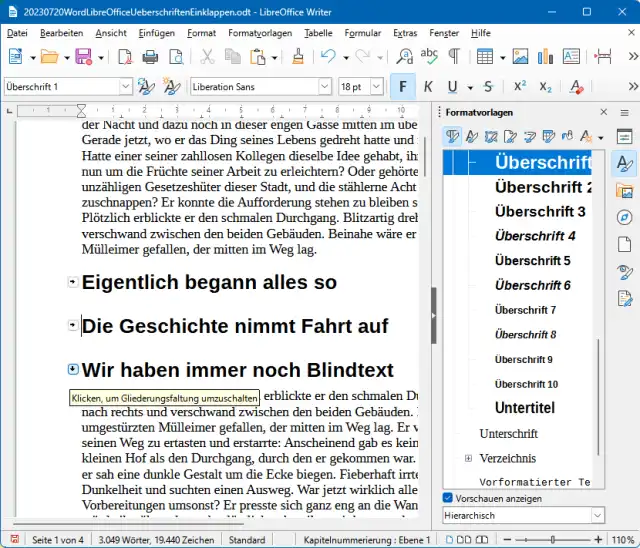
Task: Toggle formatting marks with the pilcrow icon
Action: pos(454,57)
